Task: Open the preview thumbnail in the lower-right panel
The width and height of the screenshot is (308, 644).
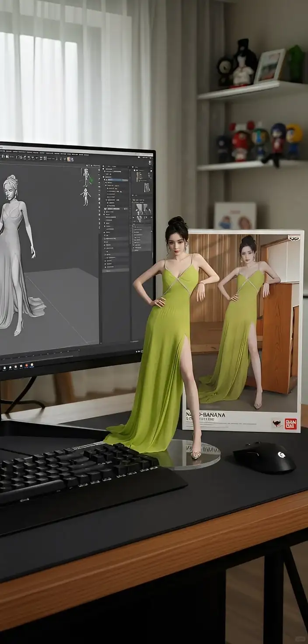Action: tap(142, 209)
